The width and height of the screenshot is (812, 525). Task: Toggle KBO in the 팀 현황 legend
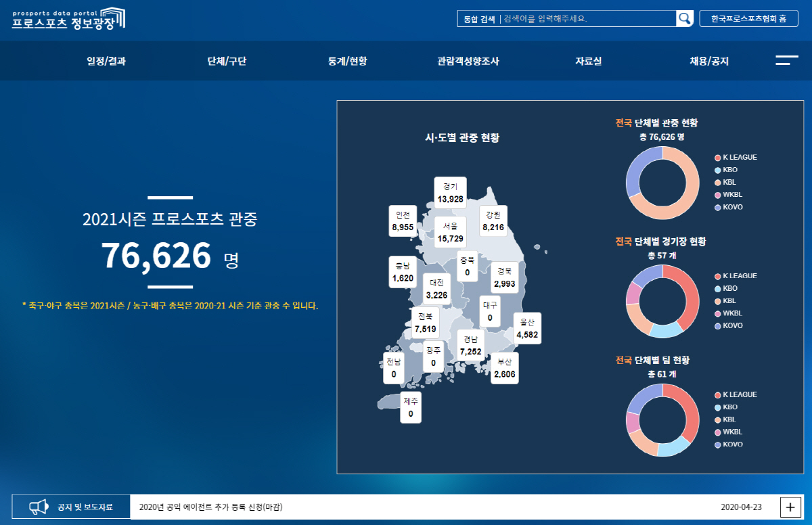(x=726, y=407)
